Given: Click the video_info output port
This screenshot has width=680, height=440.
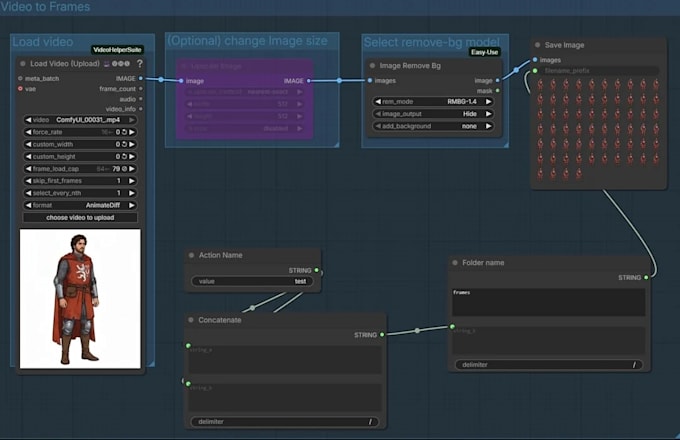Looking at the screenshot, I should 141,109.
